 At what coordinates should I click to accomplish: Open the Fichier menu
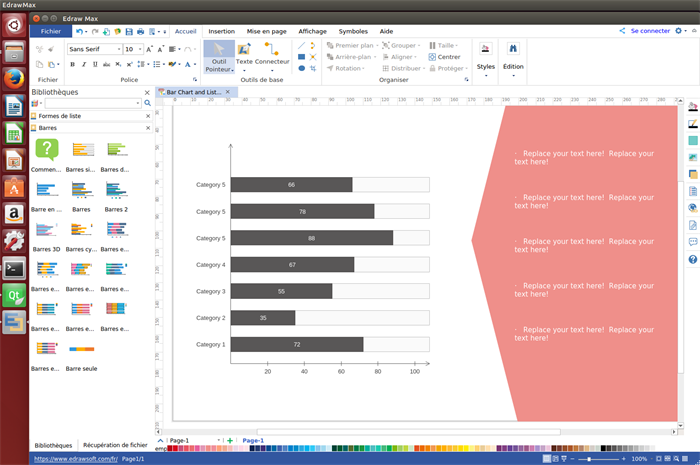pyautogui.click(x=51, y=31)
